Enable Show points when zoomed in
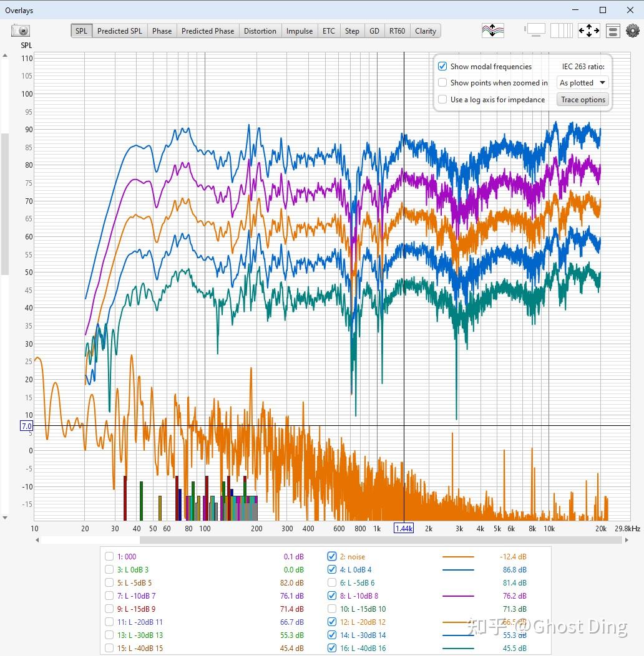The width and height of the screenshot is (644, 656). [x=443, y=82]
